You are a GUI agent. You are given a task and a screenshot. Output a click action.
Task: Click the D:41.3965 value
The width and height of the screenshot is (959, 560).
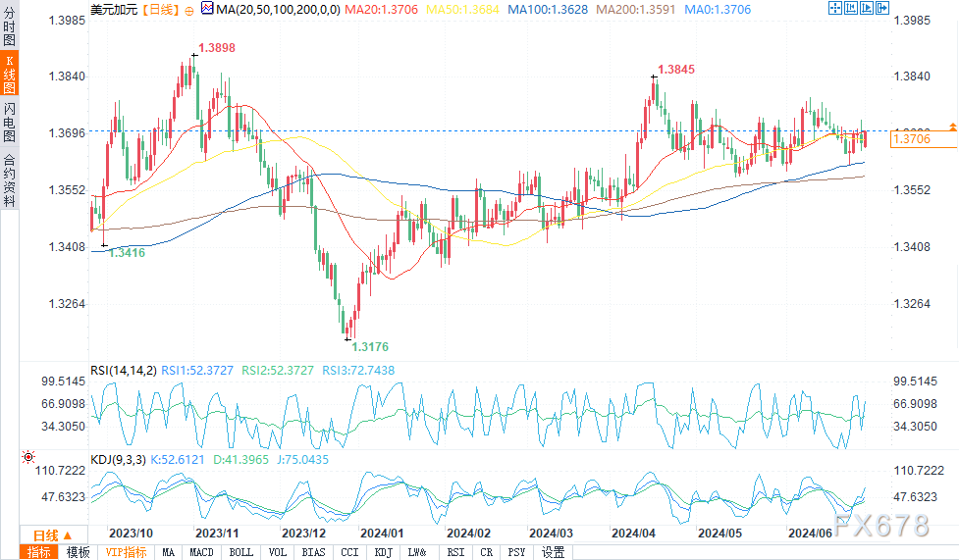click(240, 460)
